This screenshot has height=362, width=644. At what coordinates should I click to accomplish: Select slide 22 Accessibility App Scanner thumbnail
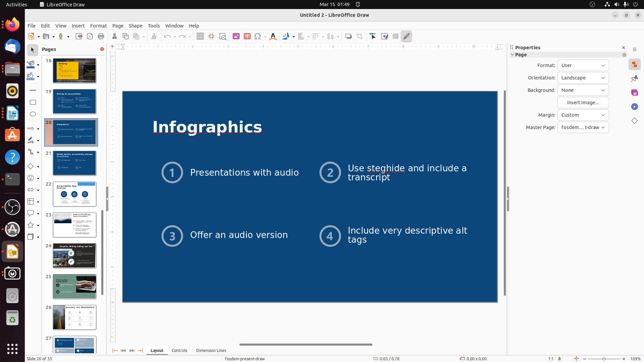tap(74, 194)
